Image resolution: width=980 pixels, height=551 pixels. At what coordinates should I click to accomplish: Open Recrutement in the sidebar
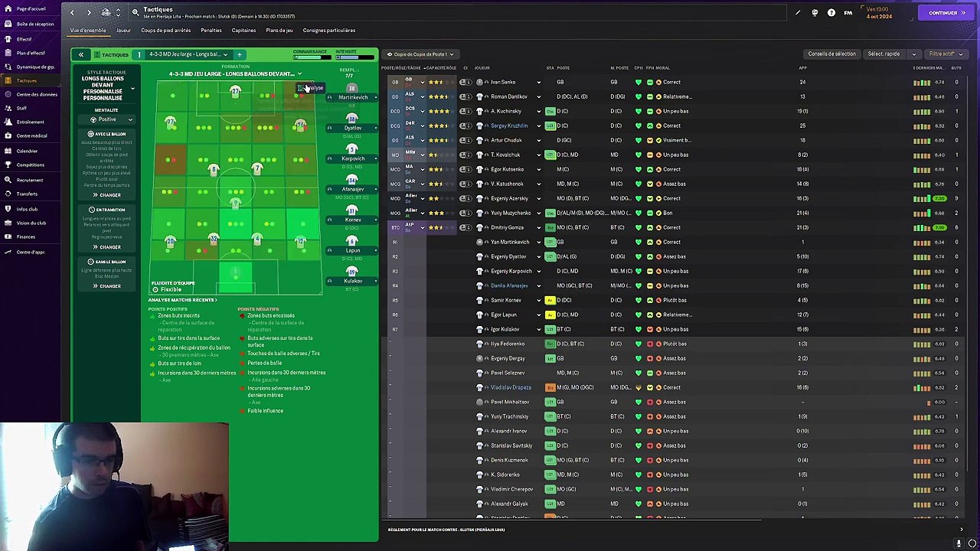[x=29, y=180]
